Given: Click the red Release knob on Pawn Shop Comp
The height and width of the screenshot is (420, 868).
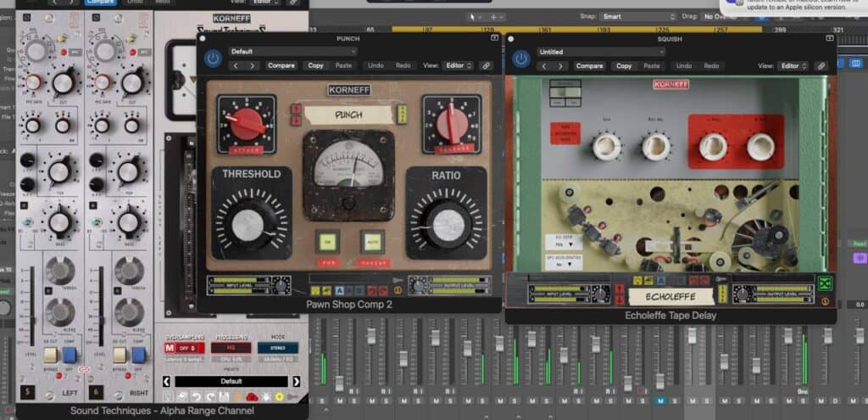Looking at the screenshot, I should coord(452,124).
